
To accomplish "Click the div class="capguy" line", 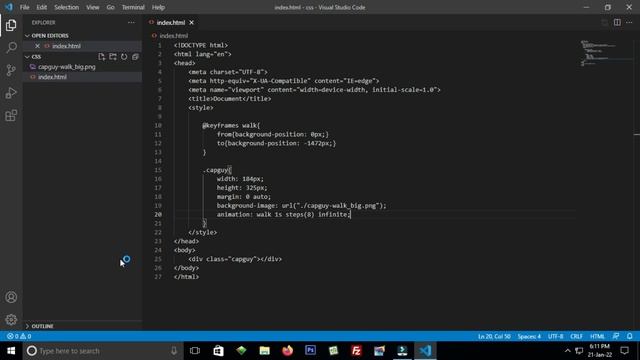I will (235, 259).
